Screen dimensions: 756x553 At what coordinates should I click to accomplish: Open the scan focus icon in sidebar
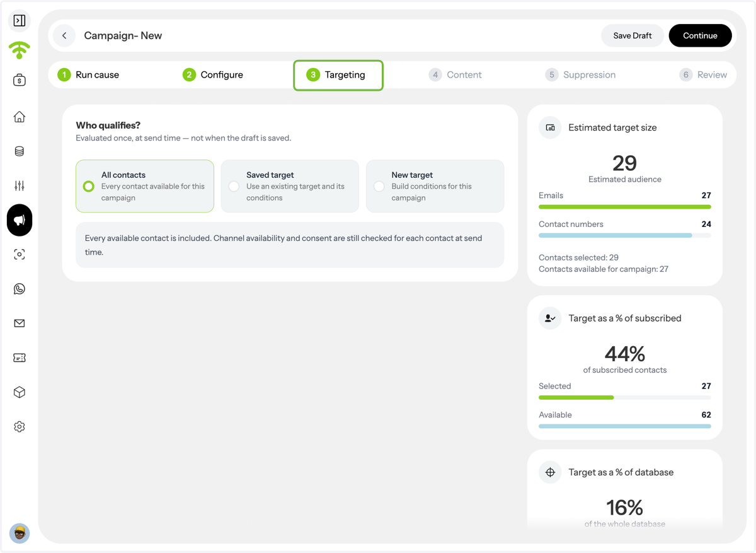[x=20, y=254]
